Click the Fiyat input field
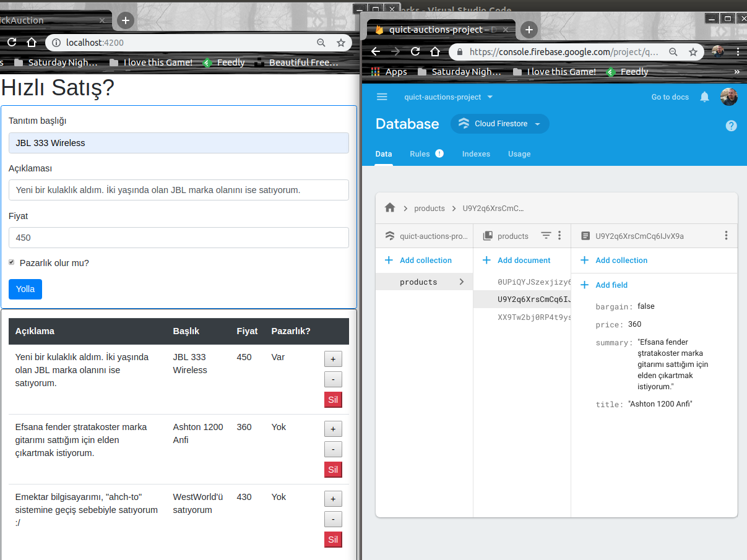Screen dimensions: 747x560 tap(178, 238)
